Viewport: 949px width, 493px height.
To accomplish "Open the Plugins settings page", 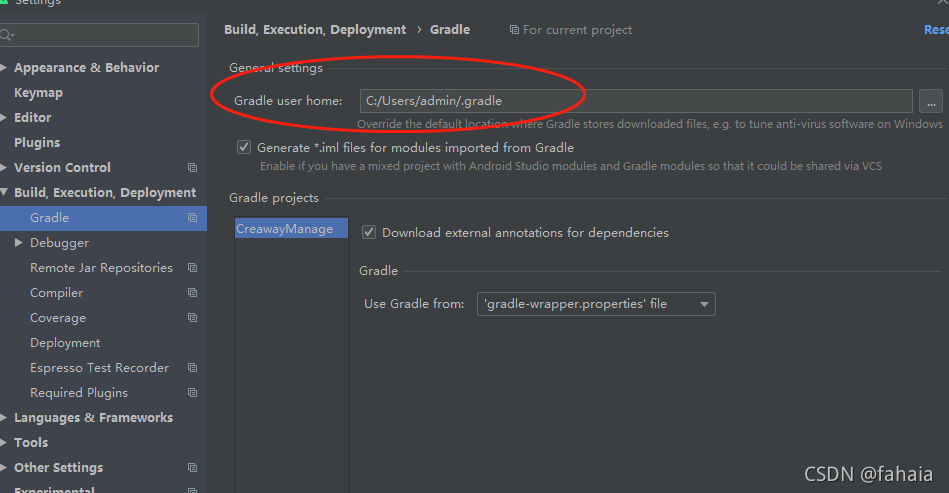I will (x=37, y=143).
